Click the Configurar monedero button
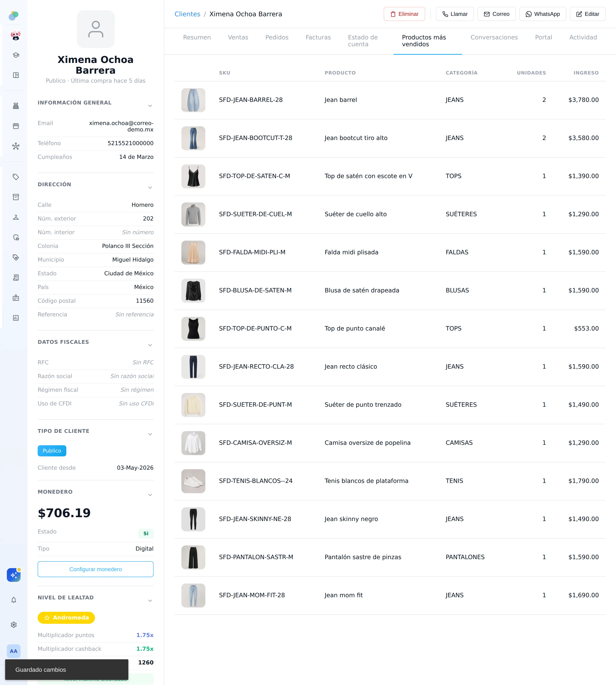This screenshot has height=685, width=616. point(95,569)
